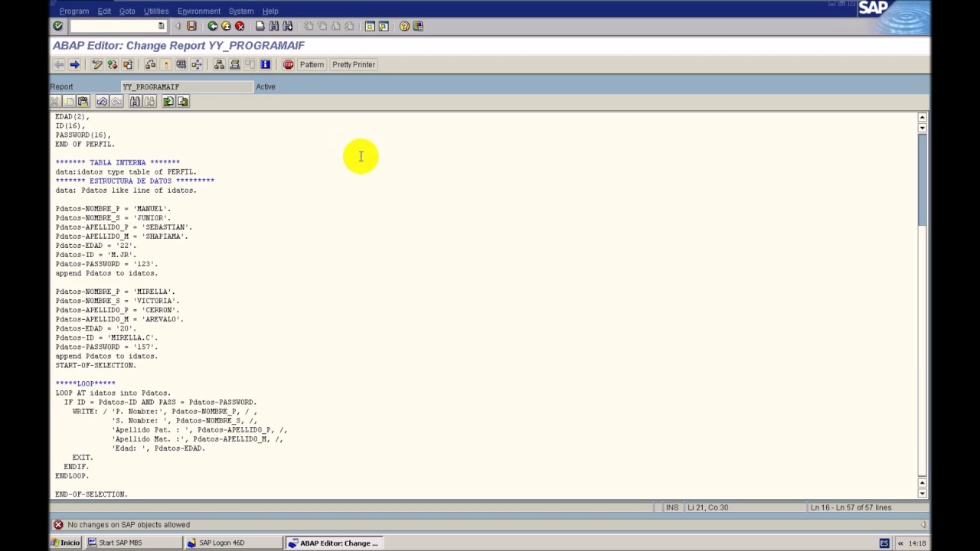The image size is (980, 551).
Task: Click the Customize local layout icon
Action: pos(418,26)
